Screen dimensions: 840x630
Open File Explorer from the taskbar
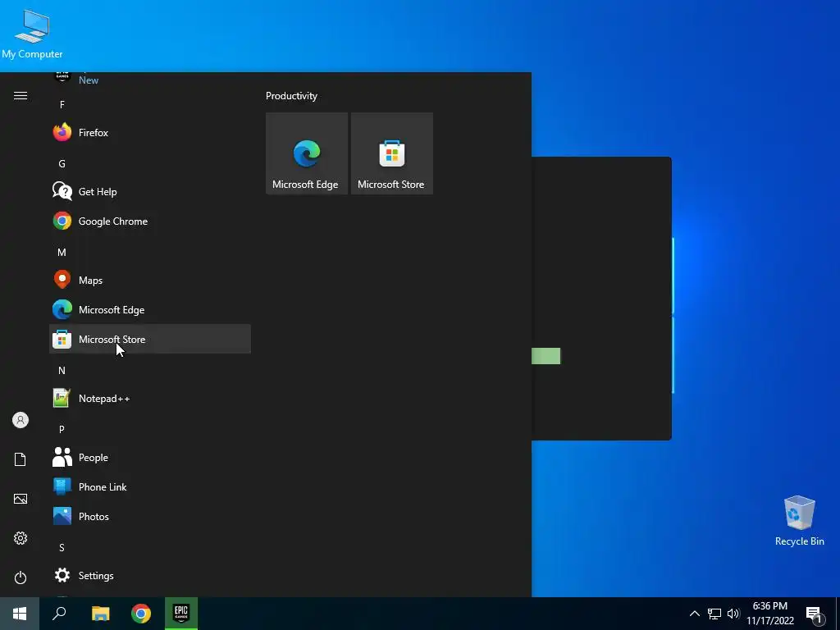point(100,614)
